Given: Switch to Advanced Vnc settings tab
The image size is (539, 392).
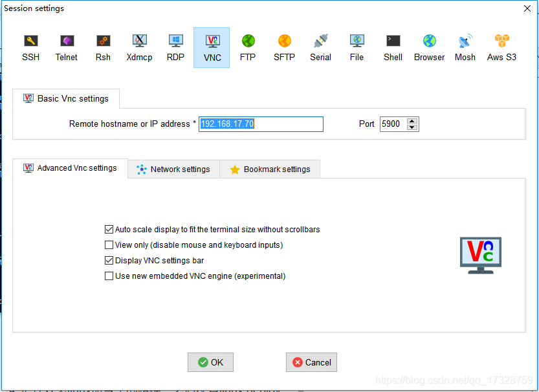Looking at the screenshot, I should (70, 168).
